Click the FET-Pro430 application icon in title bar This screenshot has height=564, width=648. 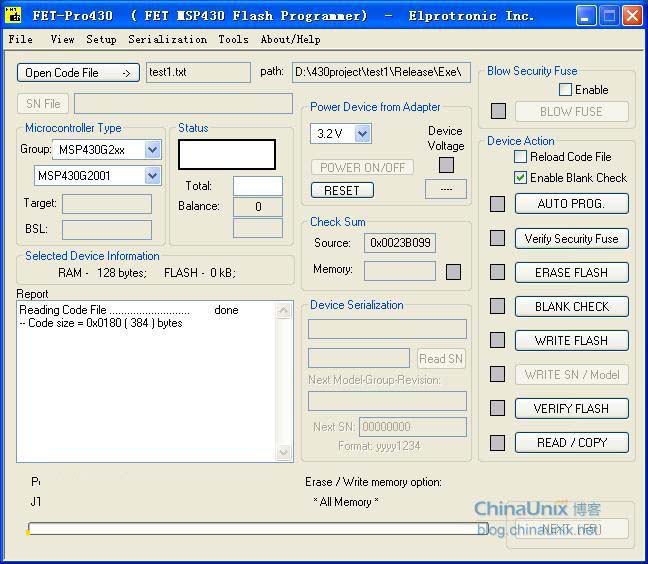point(13,15)
